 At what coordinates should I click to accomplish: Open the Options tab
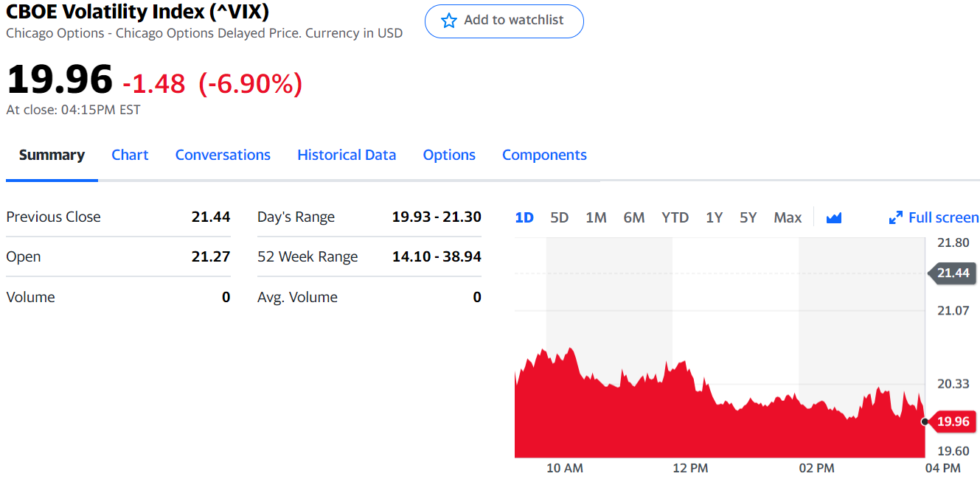[449, 155]
